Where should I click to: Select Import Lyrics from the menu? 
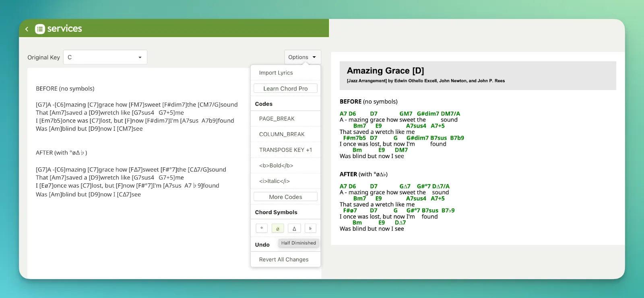tap(276, 73)
